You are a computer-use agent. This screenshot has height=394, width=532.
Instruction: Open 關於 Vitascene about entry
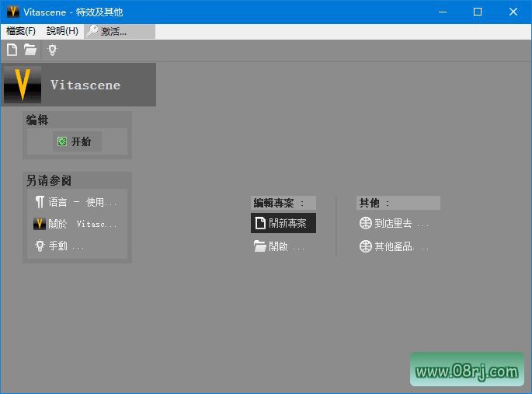pos(75,224)
